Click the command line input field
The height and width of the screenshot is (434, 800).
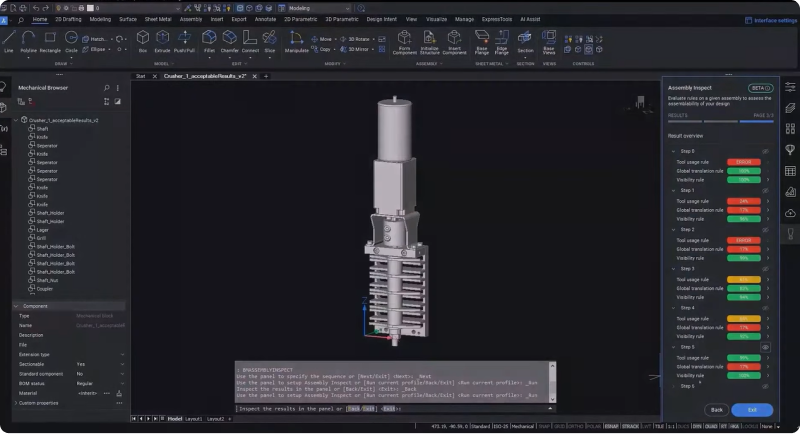[395, 409]
